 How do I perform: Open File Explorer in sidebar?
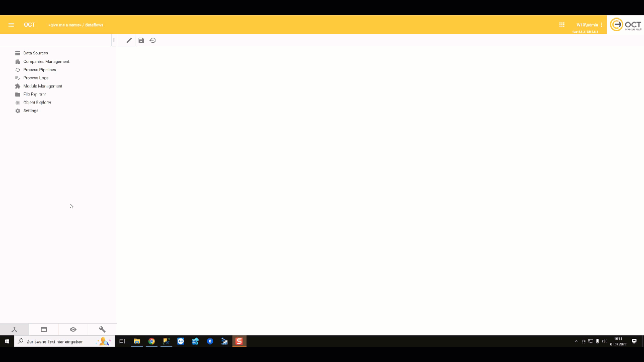(35, 94)
